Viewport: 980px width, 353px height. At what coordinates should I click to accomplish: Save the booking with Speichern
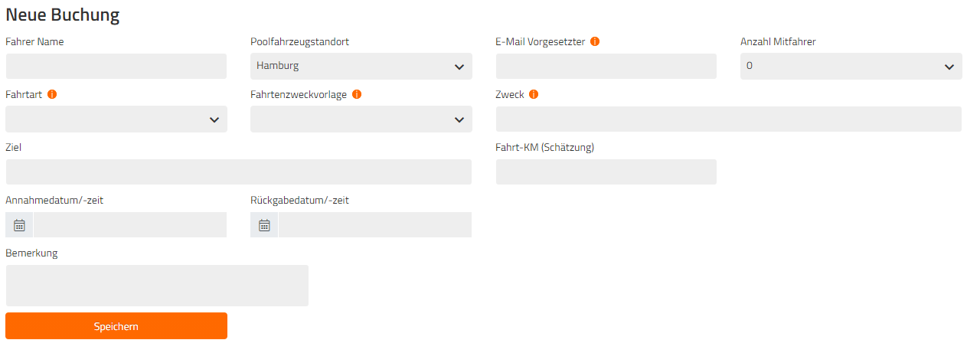coord(116,325)
